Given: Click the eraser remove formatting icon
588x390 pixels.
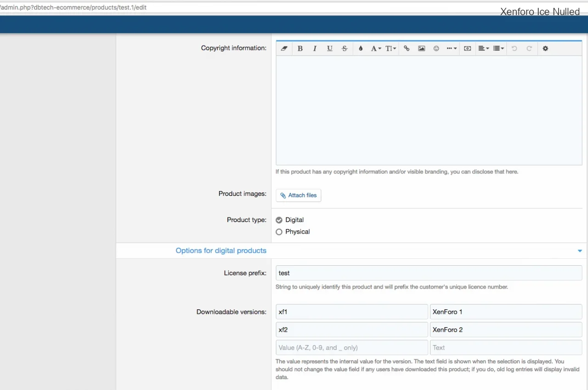Looking at the screenshot, I should point(284,49).
